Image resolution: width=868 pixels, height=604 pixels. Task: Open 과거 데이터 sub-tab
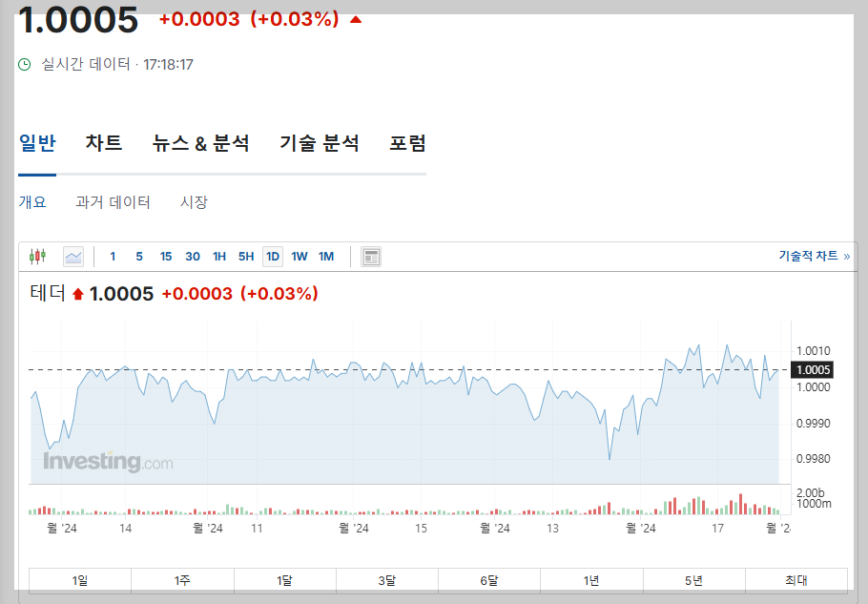point(113,202)
